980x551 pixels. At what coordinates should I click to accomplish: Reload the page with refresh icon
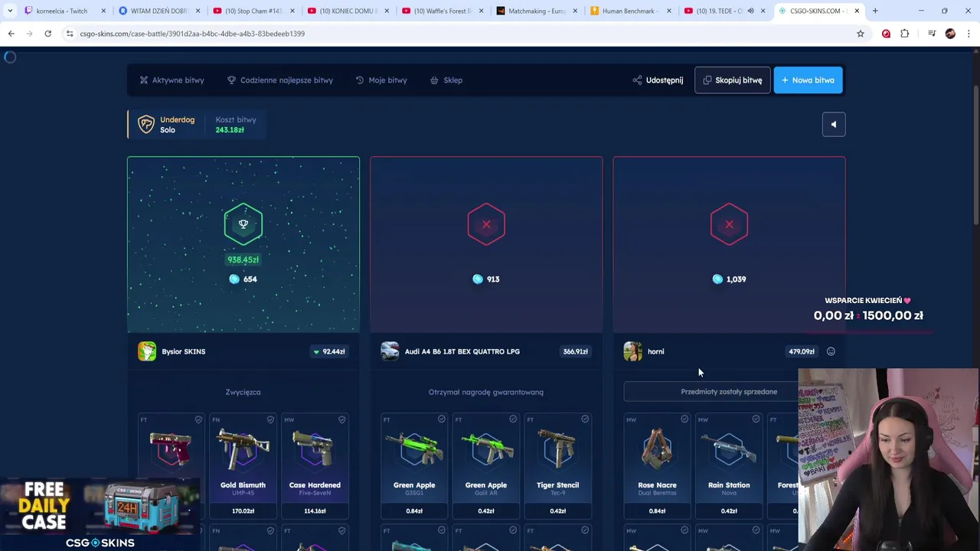pyautogui.click(x=47, y=34)
